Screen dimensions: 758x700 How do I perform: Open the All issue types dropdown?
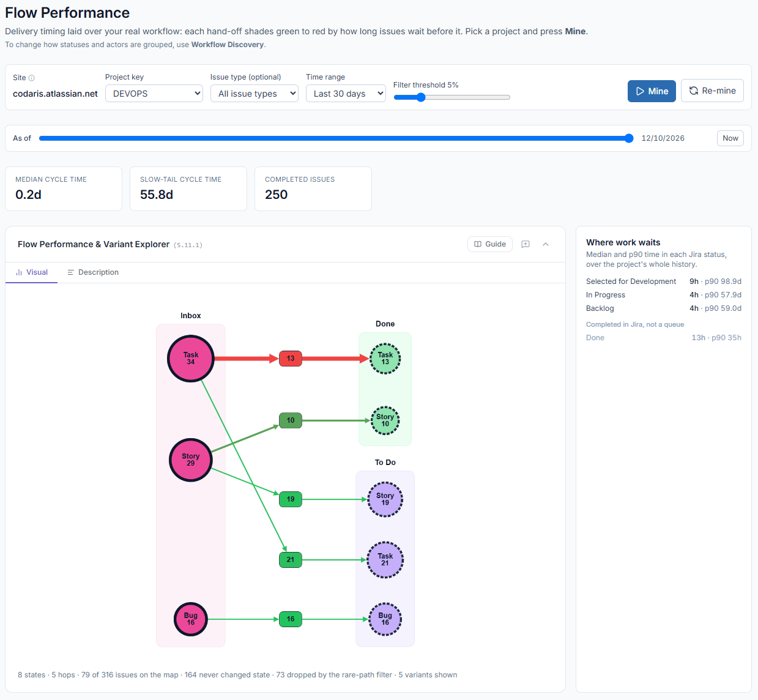(x=255, y=94)
